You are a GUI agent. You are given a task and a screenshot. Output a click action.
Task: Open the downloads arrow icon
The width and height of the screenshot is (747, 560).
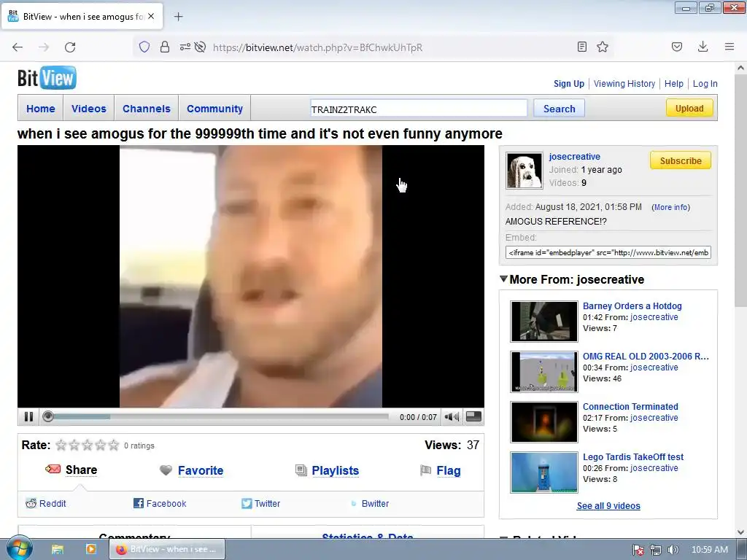click(x=703, y=47)
